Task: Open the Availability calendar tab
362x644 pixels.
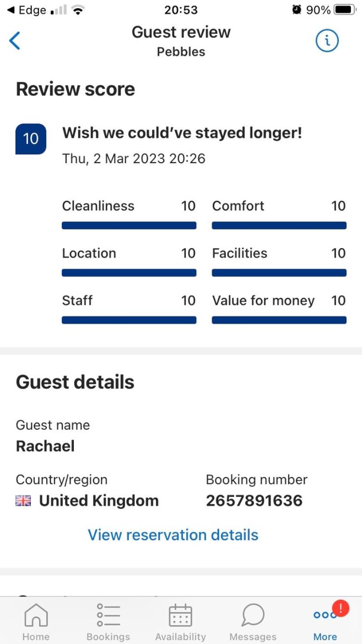Action: click(x=181, y=622)
